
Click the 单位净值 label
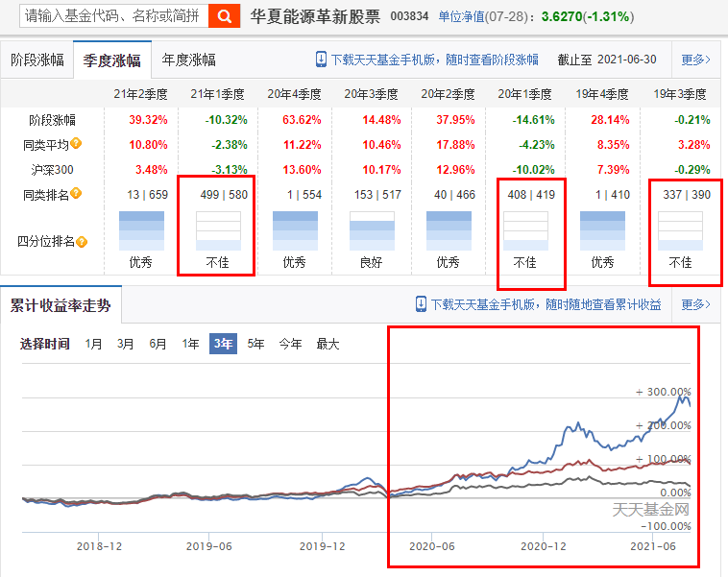tap(462, 16)
